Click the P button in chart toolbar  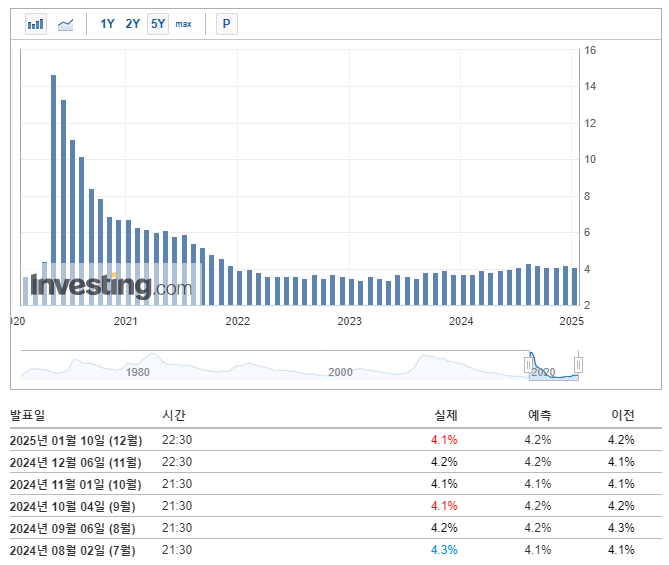(227, 24)
